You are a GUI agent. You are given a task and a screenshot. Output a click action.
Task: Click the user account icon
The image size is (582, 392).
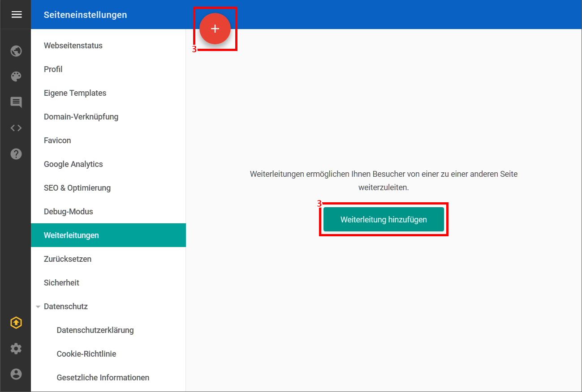point(16,374)
